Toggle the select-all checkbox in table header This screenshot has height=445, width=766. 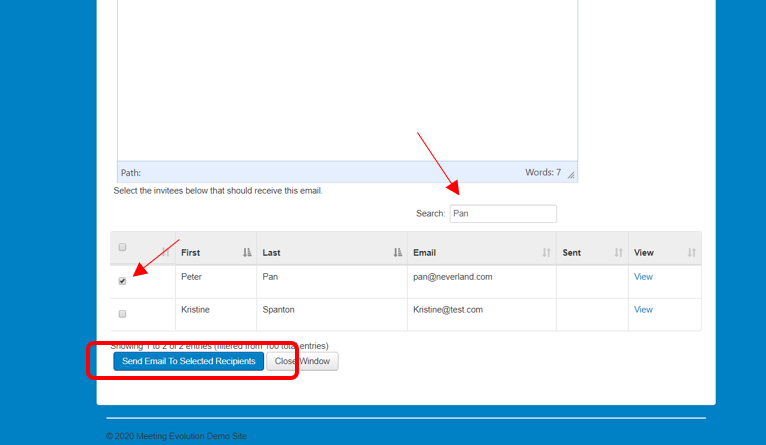coord(123,247)
